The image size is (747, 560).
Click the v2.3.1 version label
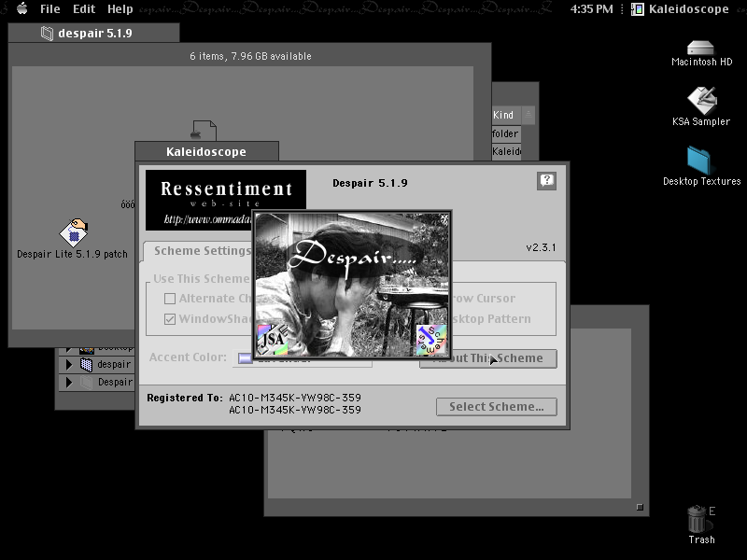point(541,247)
